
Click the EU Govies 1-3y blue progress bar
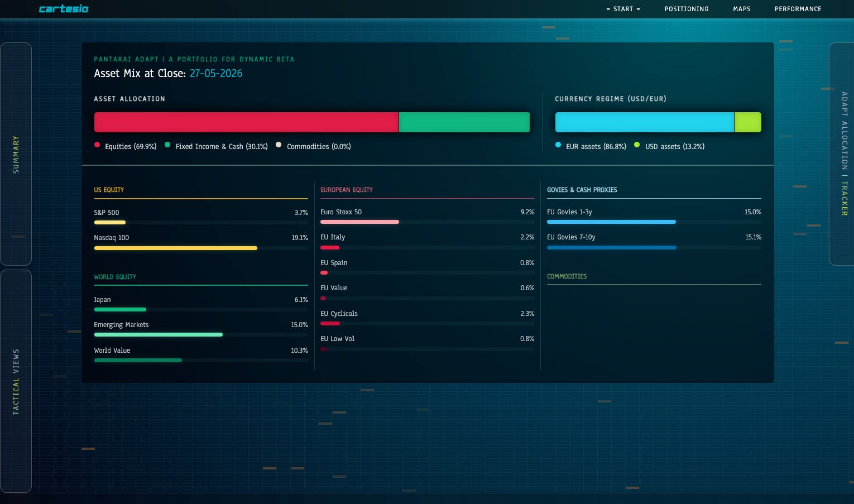point(611,222)
